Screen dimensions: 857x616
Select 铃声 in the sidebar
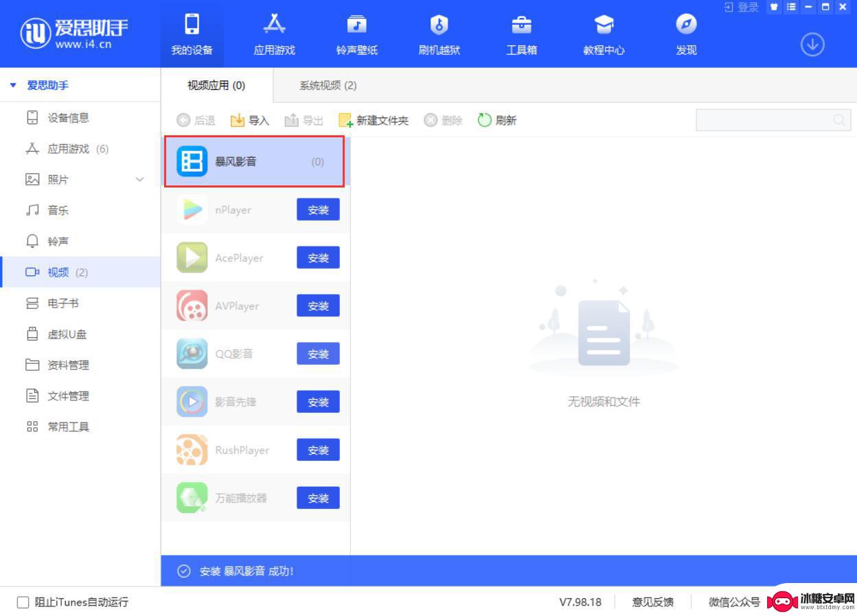pos(80,241)
